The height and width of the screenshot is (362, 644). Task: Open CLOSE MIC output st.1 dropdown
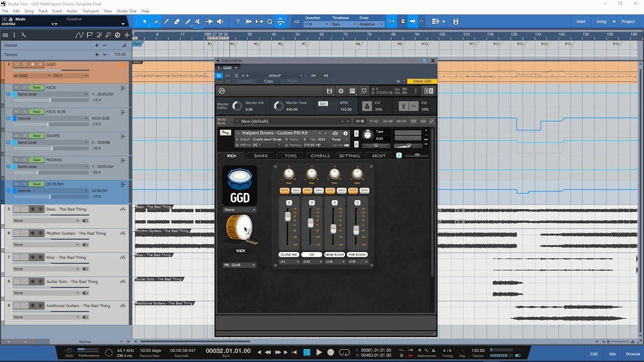point(289,261)
